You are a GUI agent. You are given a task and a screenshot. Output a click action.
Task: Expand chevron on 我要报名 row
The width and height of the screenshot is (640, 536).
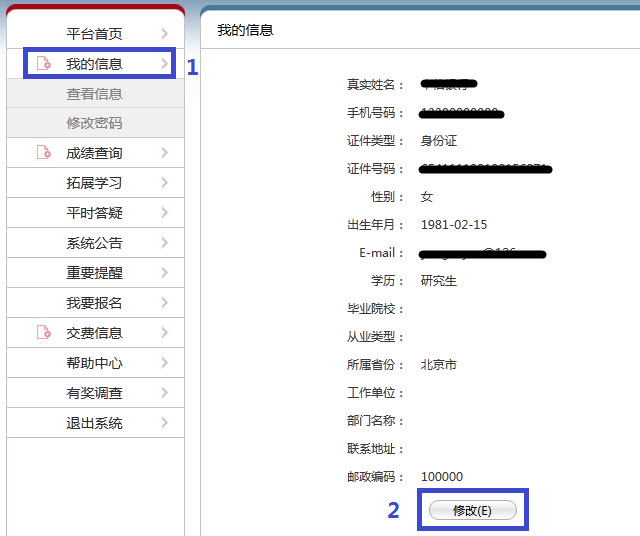[164, 302]
